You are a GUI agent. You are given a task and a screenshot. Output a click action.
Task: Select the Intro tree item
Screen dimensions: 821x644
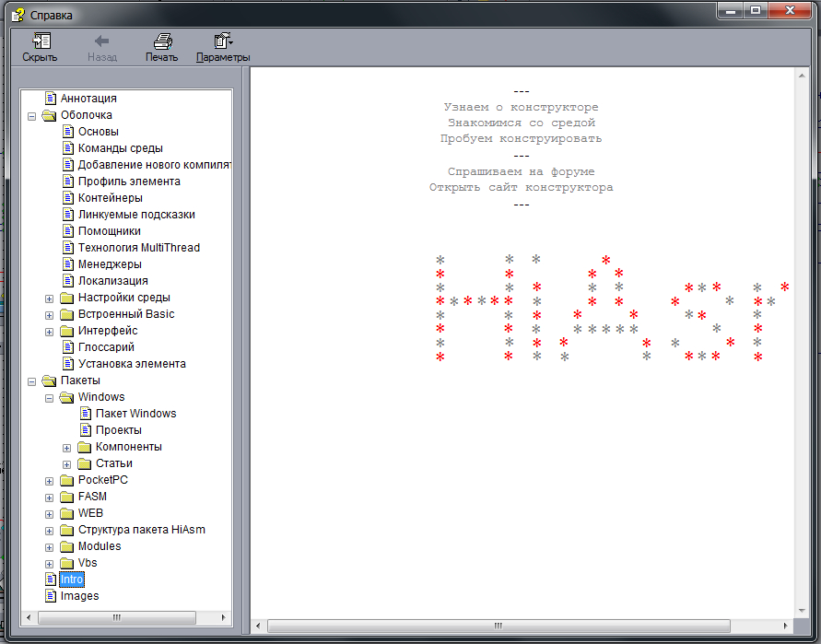[x=72, y=580]
